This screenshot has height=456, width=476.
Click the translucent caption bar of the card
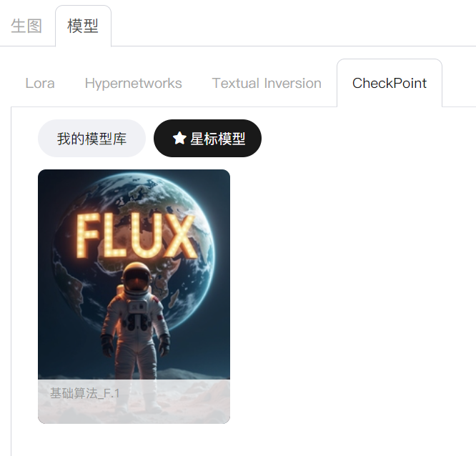(134, 402)
